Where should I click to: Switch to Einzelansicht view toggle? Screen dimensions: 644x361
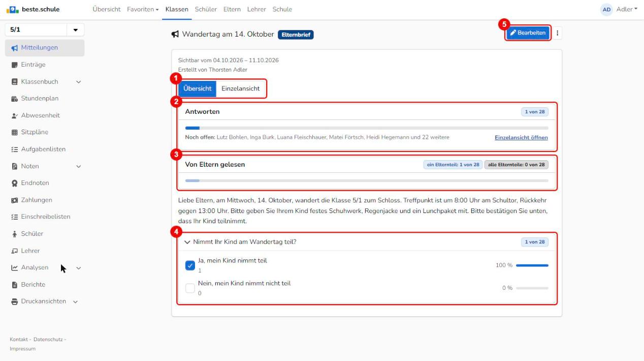(x=241, y=88)
